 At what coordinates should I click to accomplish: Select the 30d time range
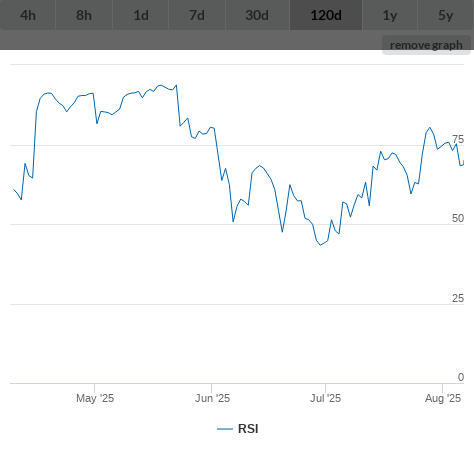[257, 15]
